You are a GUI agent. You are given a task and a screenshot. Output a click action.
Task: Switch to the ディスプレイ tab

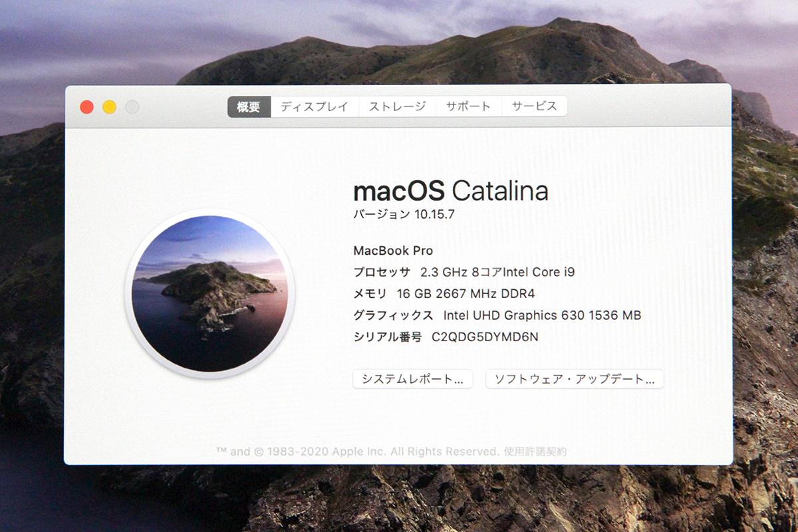coord(315,106)
